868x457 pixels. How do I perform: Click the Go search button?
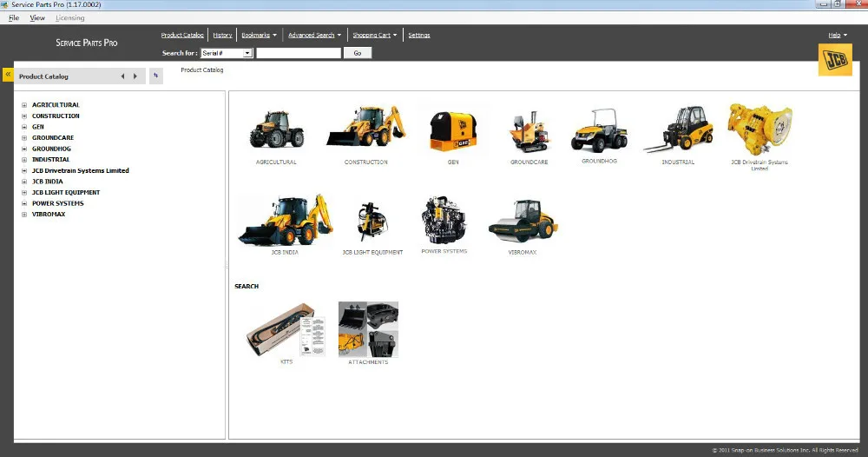(x=358, y=53)
